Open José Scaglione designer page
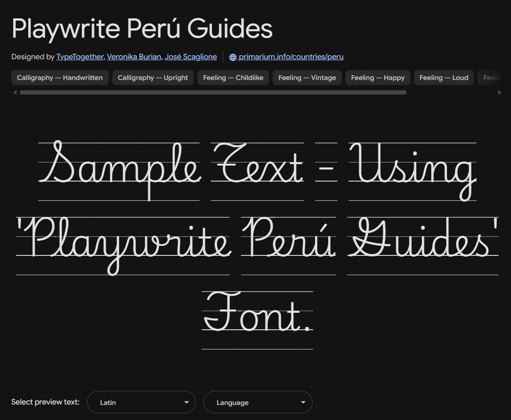This screenshot has width=511, height=420. click(191, 57)
